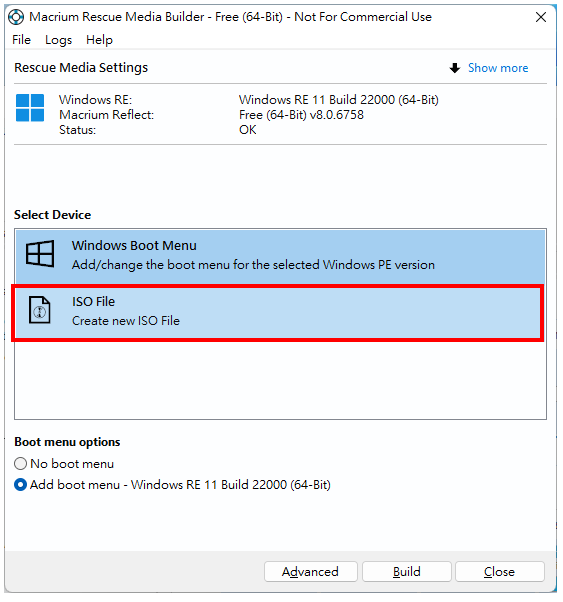Click the Status 'OK' value

click(x=248, y=130)
